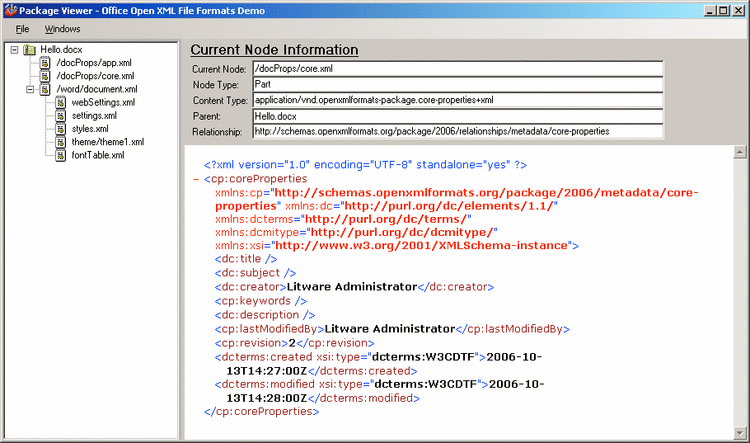Click the file icon beside fontTable.xml
The height and width of the screenshot is (443, 750).
(60, 155)
